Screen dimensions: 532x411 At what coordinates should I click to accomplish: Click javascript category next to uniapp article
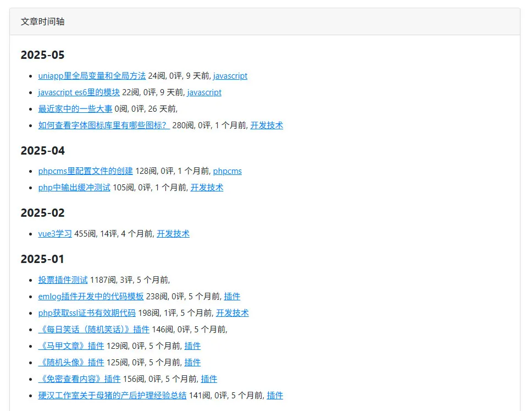point(230,76)
